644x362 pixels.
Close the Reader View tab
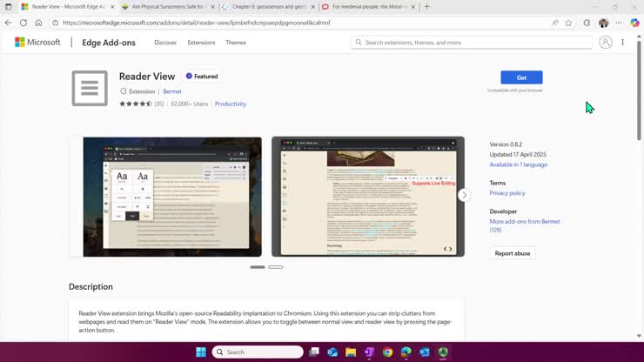[x=112, y=7]
